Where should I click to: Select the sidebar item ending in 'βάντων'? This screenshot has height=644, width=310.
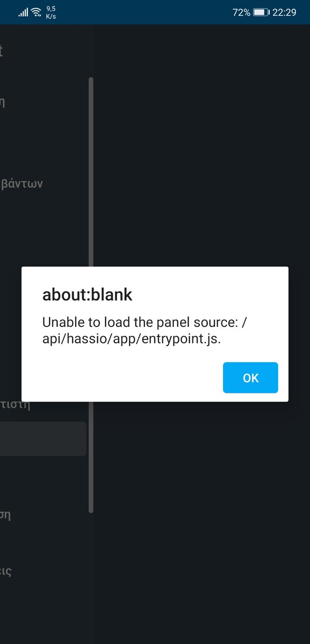[x=21, y=184]
